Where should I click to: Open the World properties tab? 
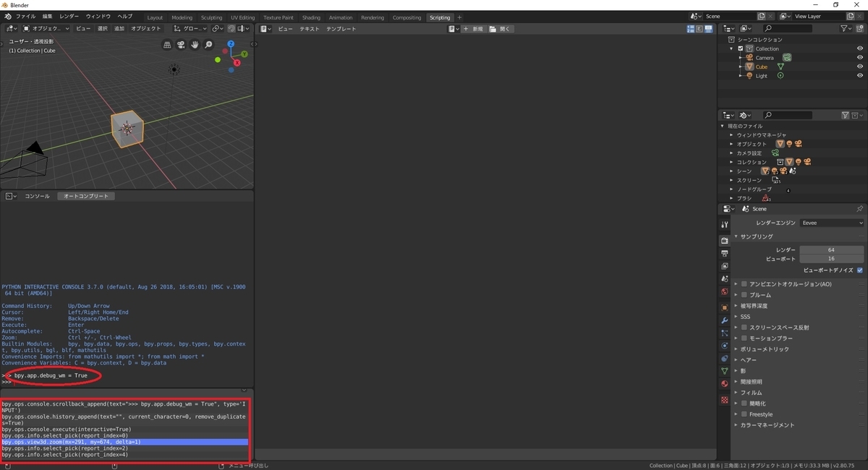coord(724,292)
